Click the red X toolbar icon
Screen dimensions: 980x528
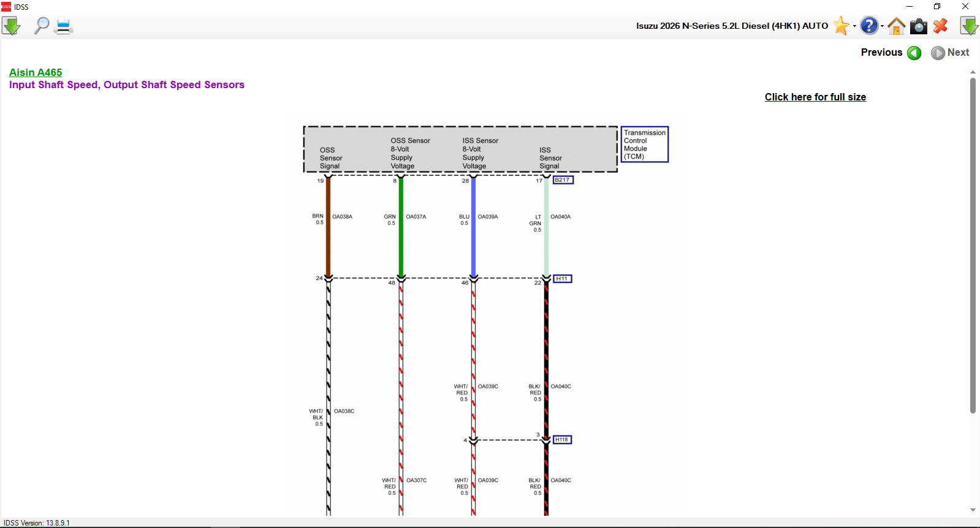[x=941, y=26]
